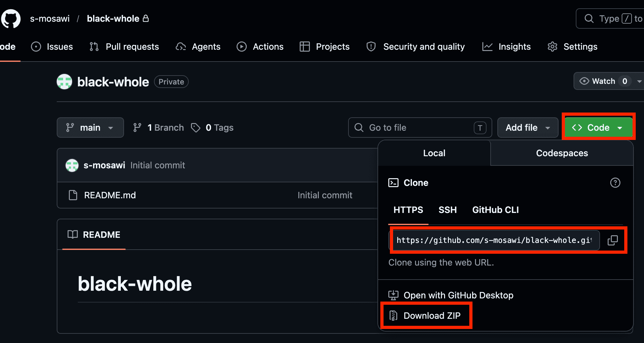Click the Settings gear icon
The image size is (644, 343).
point(553,47)
